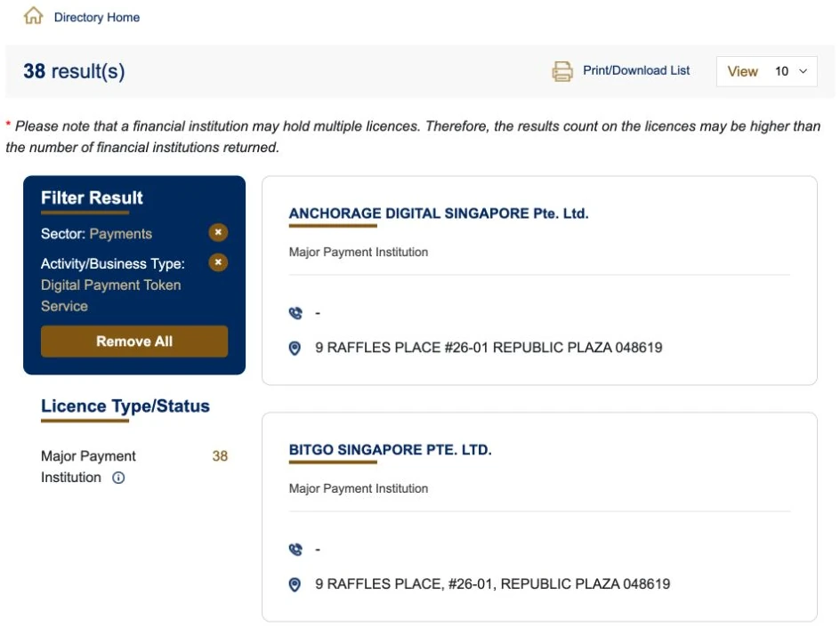Click Major Payment Institution text under BitGo Singapore
Screen dimensions: 840x635
pos(359,489)
